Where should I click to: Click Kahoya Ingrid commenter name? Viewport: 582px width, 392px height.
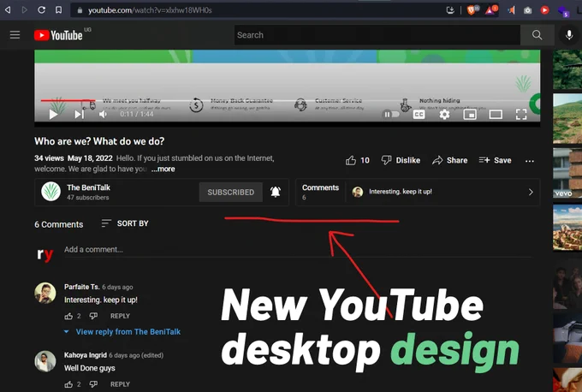(x=86, y=355)
